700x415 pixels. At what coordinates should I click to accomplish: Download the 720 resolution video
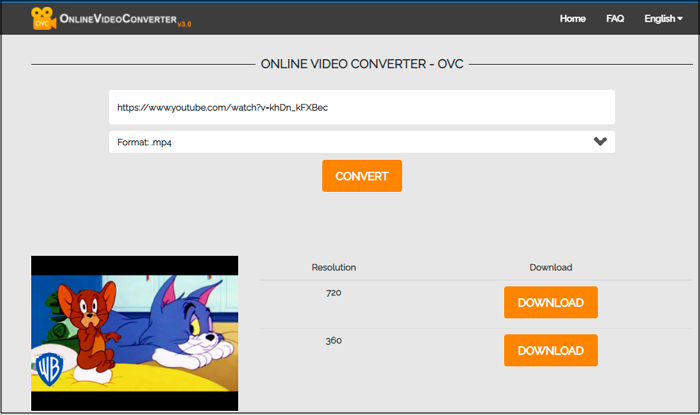tap(550, 302)
